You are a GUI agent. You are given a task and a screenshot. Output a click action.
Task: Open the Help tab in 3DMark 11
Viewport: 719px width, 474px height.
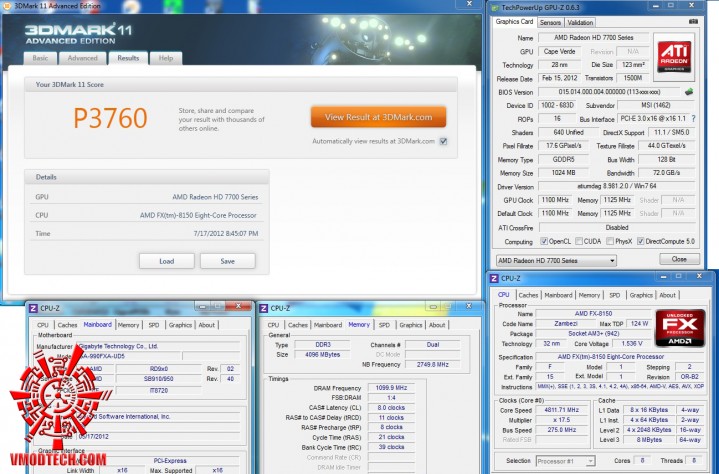coord(166,58)
